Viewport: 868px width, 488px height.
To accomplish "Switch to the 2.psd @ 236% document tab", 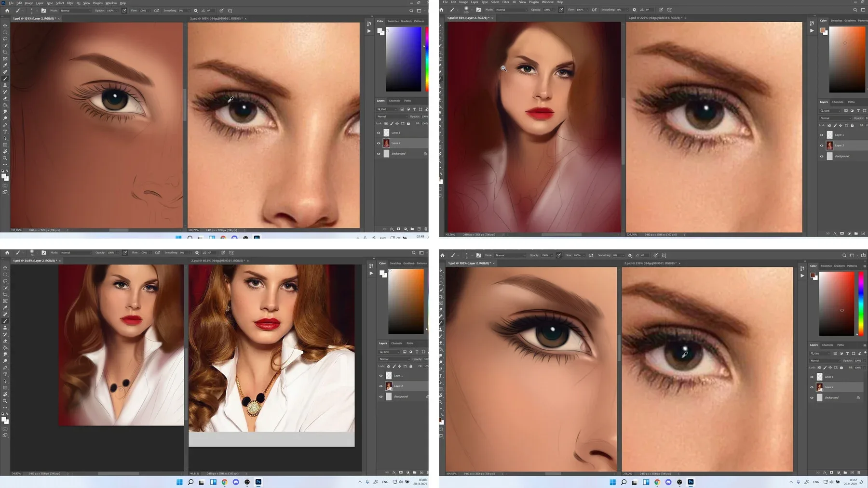I will tap(651, 264).
